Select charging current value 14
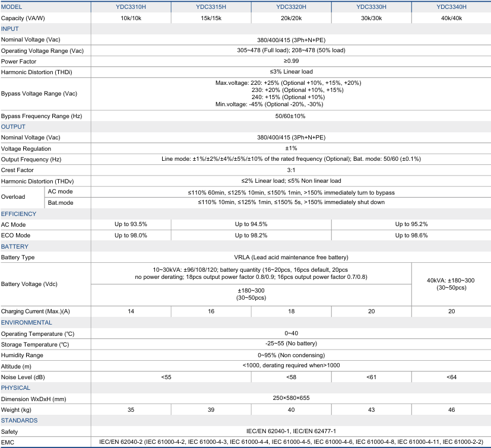The image size is (491, 448). (131, 311)
